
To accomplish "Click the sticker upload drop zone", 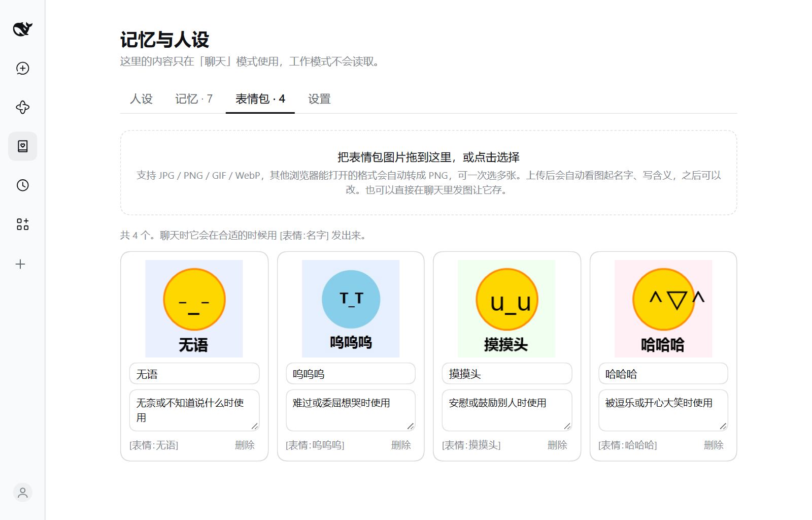I will (428, 173).
